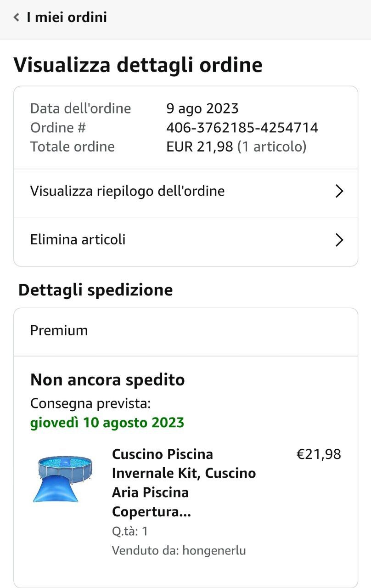
Task: Click chevron next to Elimina articoli
Action: [x=339, y=240]
